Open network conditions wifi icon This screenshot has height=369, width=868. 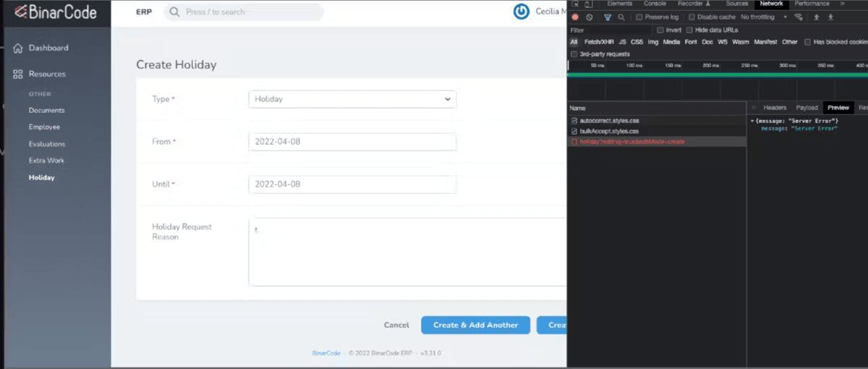coord(799,17)
